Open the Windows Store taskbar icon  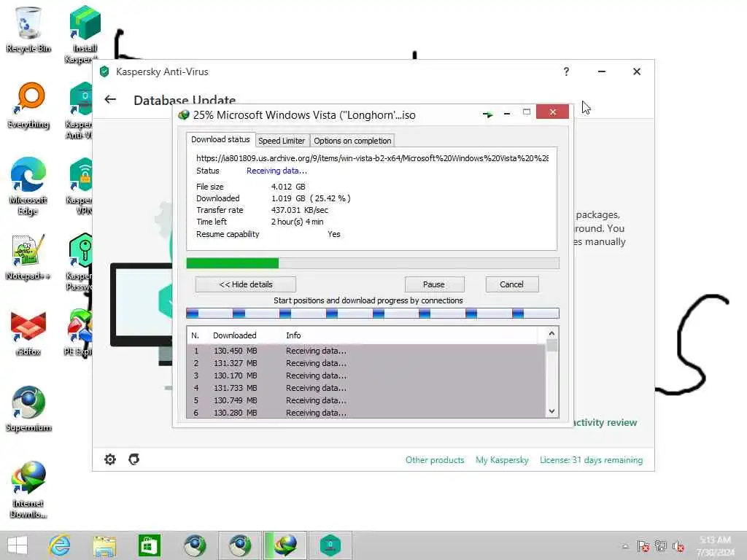point(149,545)
